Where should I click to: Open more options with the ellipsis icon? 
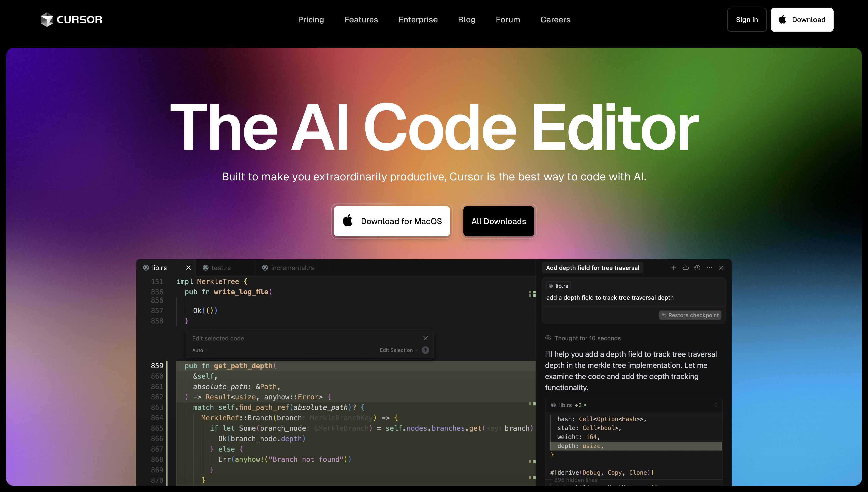pyautogui.click(x=709, y=268)
